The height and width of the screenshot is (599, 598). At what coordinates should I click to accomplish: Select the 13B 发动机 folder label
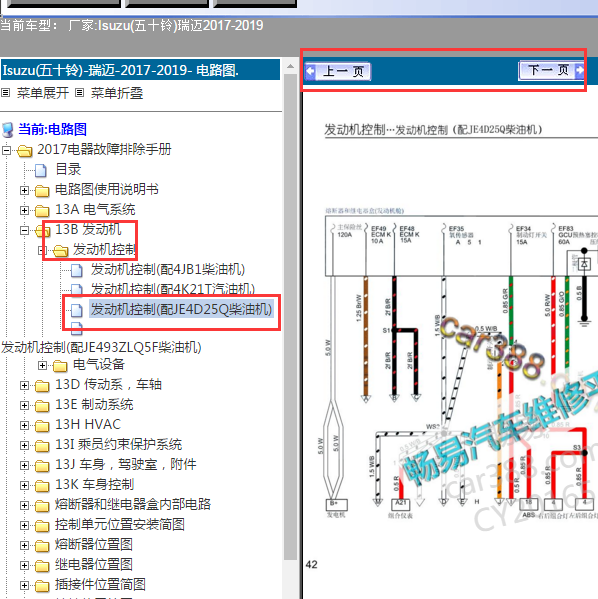(x=88, y=229)
